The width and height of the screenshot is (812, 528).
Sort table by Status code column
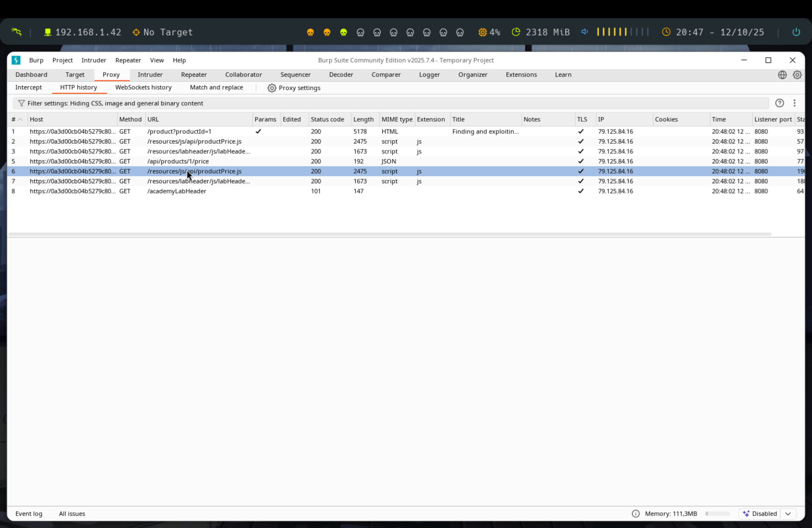click(327, 119)
